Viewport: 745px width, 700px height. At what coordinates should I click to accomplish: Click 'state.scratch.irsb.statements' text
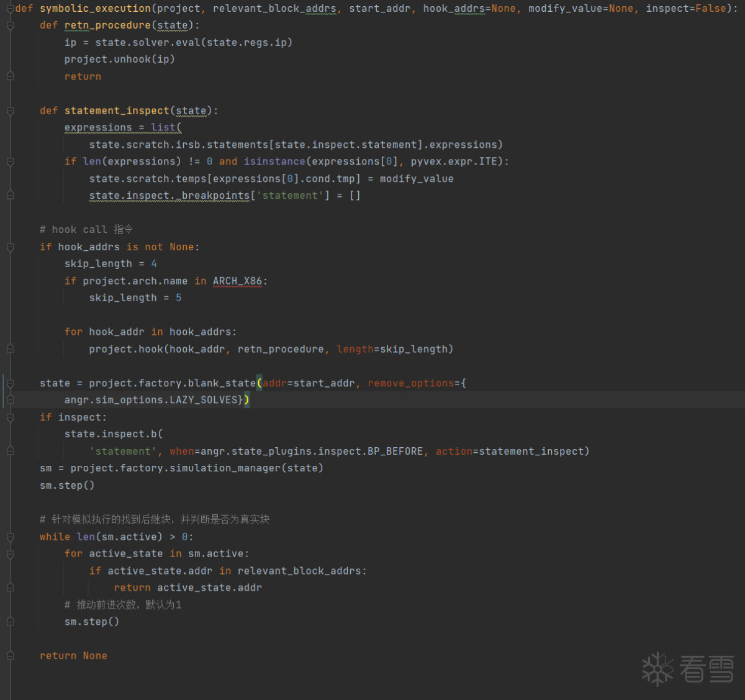click(x=178, y=145)
